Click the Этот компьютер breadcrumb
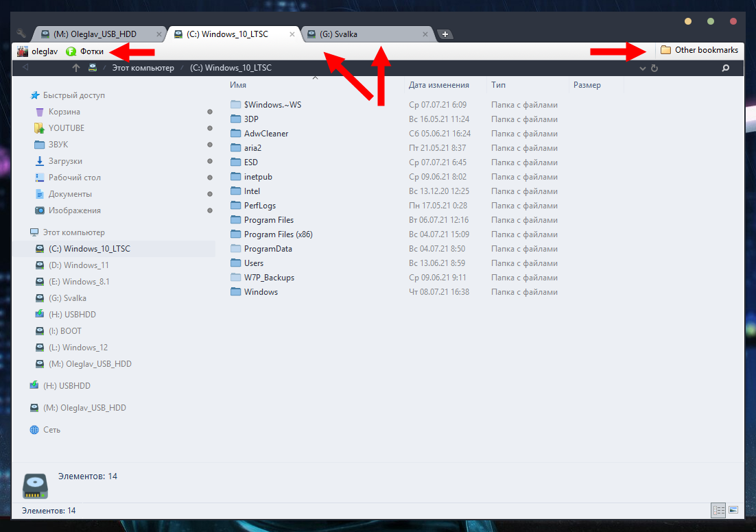The height and width of the screenshot is (532, 756). point(143,68)
